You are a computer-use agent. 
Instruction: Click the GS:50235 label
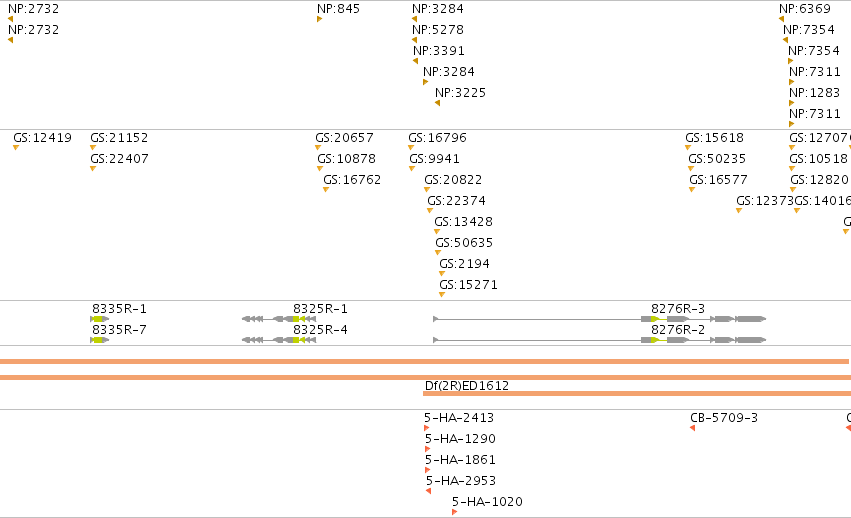(717, 159)
